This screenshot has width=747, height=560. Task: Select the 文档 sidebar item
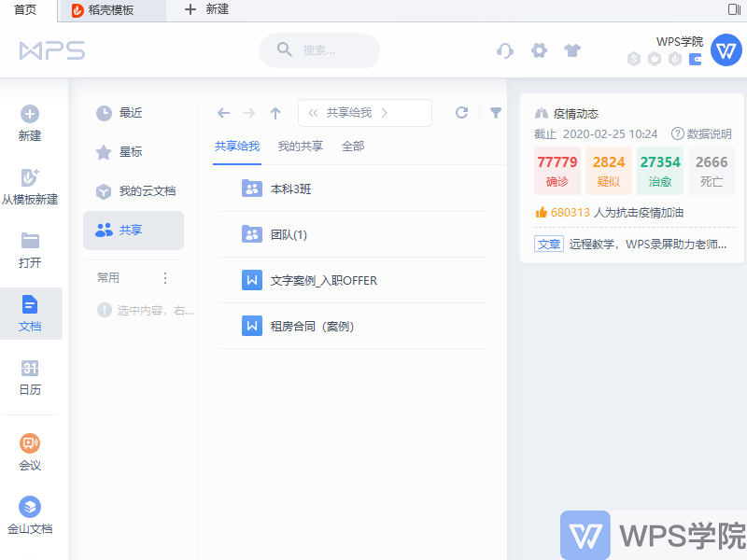point(31,314)
